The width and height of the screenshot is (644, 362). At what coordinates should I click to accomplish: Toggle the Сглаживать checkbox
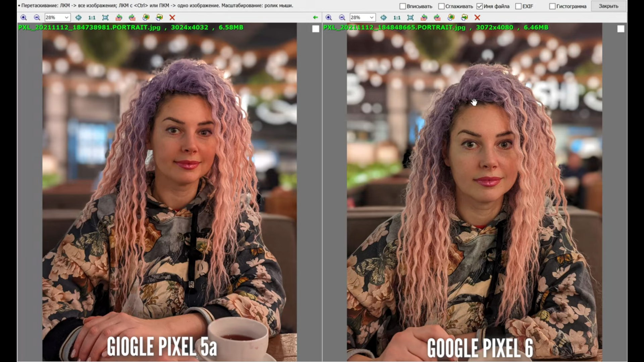(x=441, y=6)
